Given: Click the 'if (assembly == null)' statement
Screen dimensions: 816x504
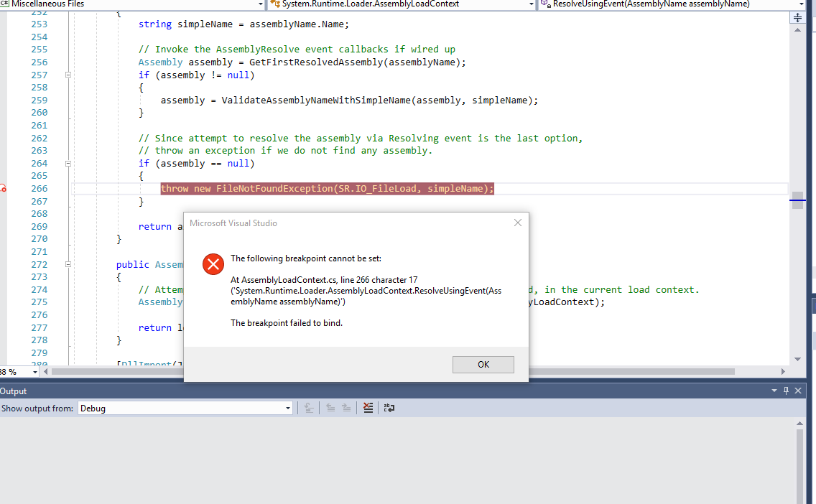Looking at the screenshot, I should point(196,163).
